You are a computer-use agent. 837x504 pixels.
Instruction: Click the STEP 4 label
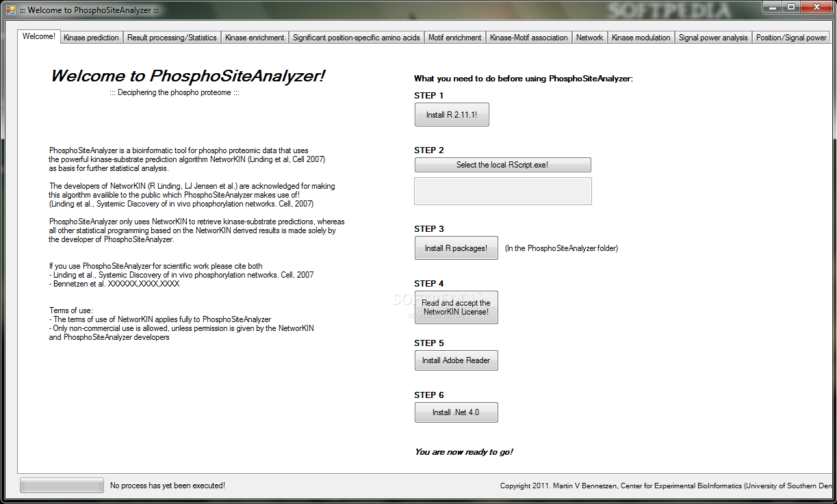[429, 284]
